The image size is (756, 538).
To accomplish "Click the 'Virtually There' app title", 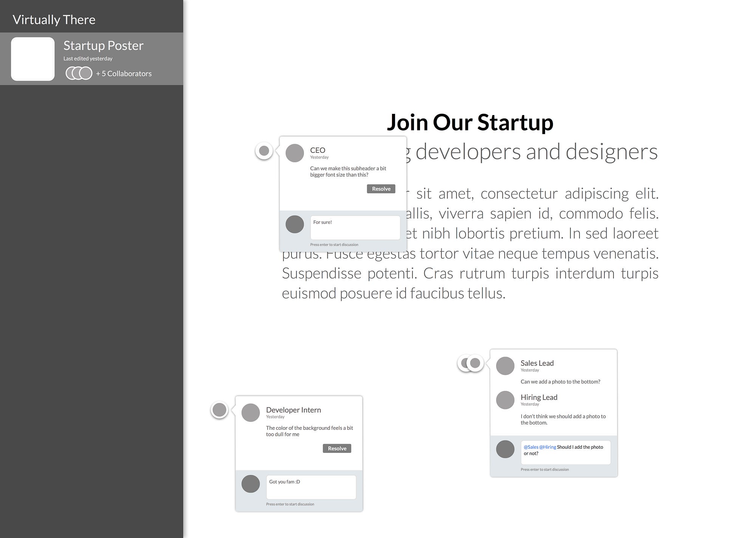I will [54, 20].
